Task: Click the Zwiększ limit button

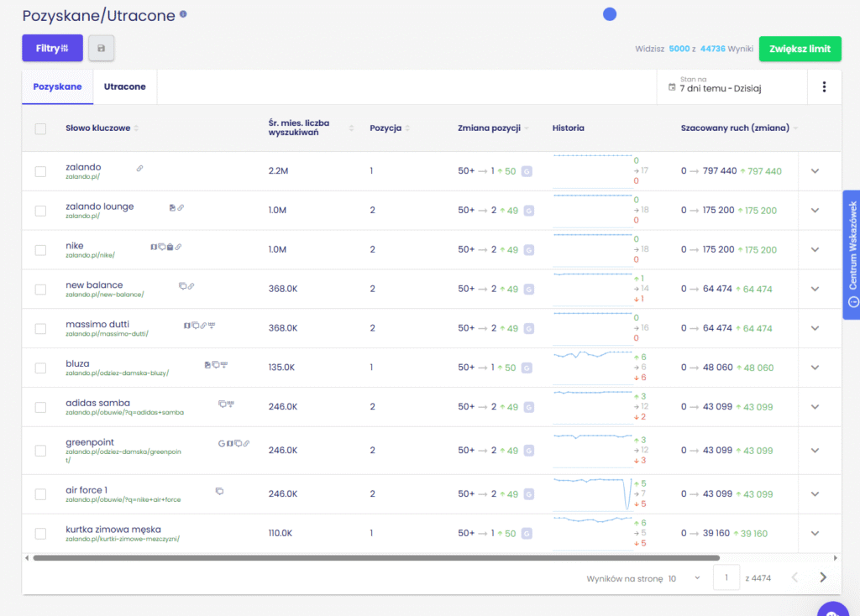Action: pos(800,49)
